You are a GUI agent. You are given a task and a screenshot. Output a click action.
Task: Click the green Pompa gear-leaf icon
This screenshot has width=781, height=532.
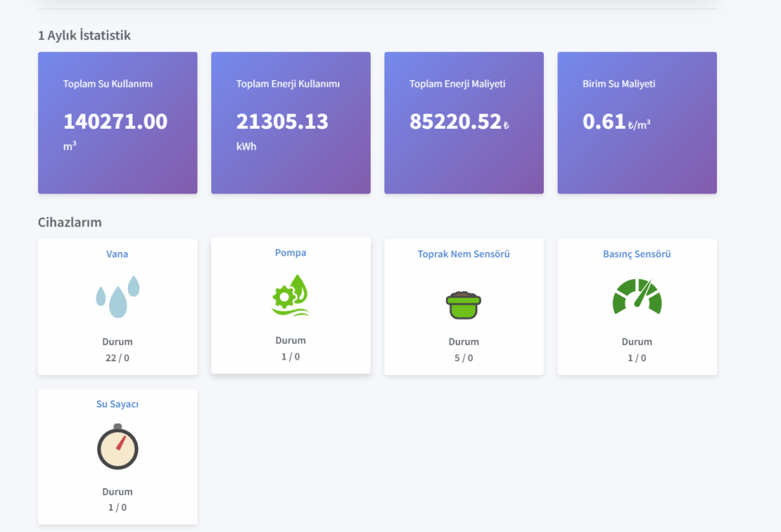(x=291, y=295)
